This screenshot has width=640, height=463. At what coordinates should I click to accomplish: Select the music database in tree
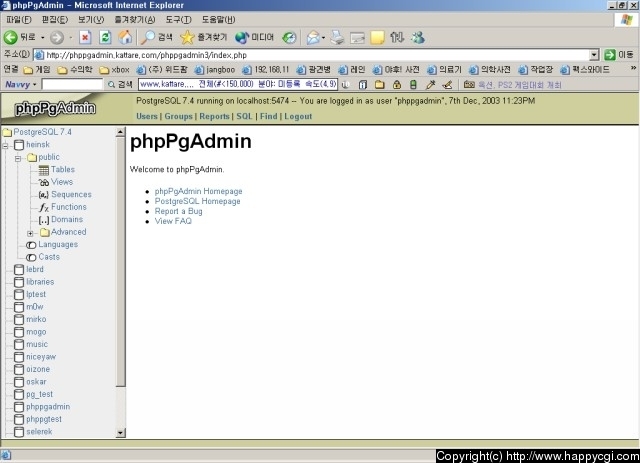coord(37,345)
